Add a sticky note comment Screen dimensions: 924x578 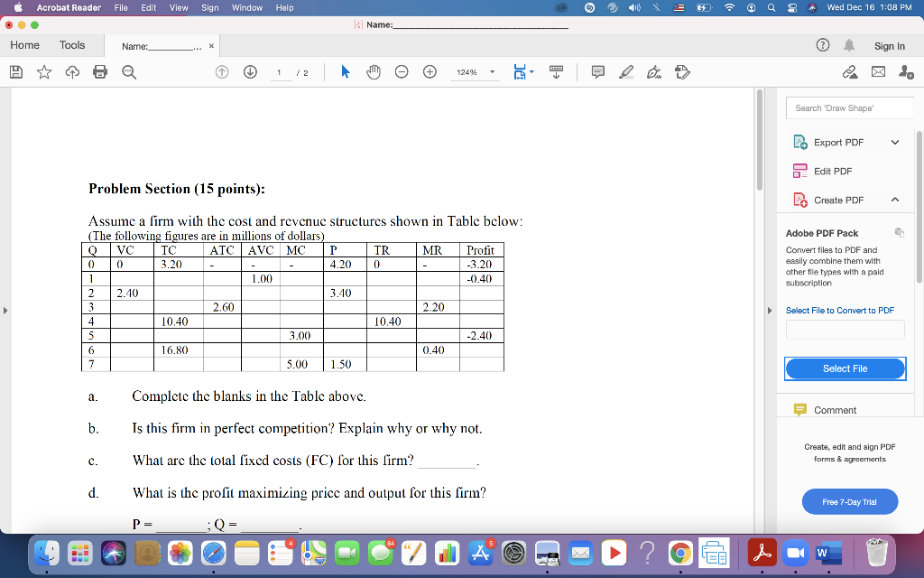coord(596,71)
